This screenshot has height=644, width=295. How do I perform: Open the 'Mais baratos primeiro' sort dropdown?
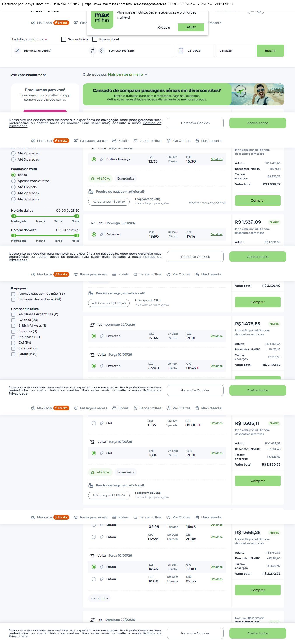coord(127,74)
